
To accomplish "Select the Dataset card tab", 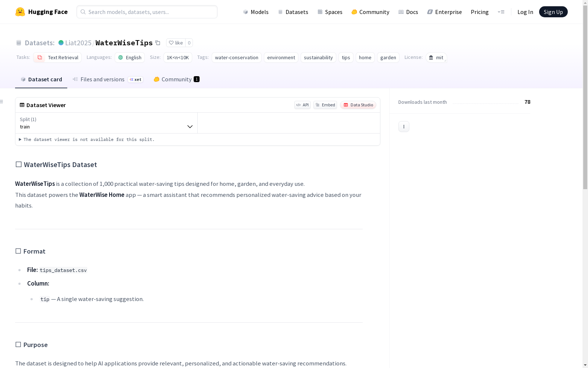I will pos(41,79).
